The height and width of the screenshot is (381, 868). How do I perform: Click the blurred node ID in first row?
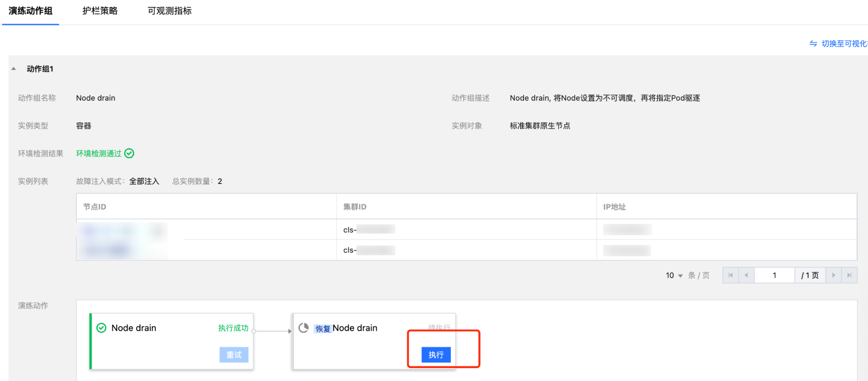(123, 230)
